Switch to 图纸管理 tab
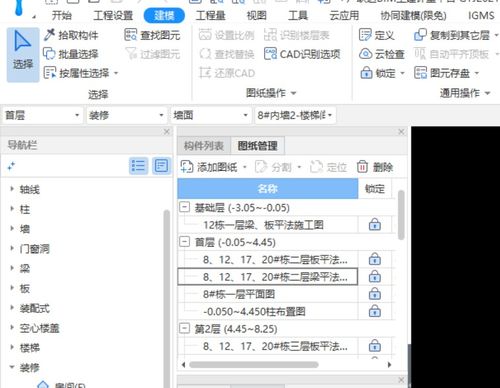Screen dimensions: 500x388 (x=257, y=146)
